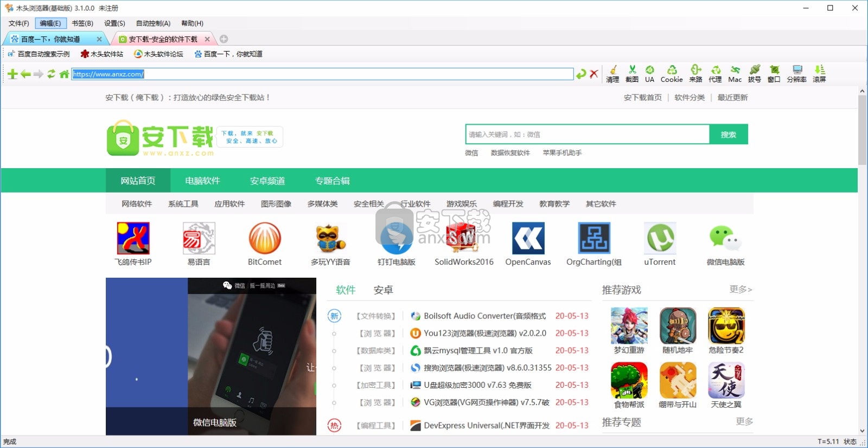Open the 文件(F) menu

click(19, 23)
